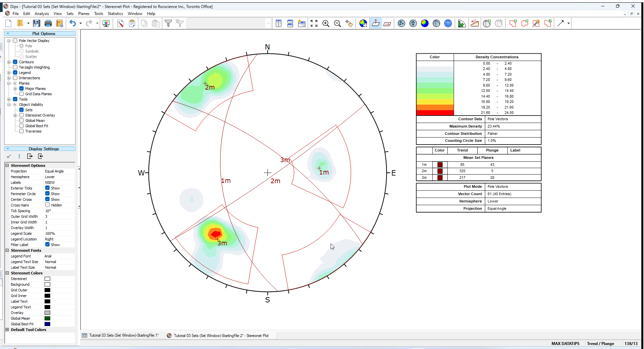Click the Zoom In magnifier icon

tap(326, 23)
